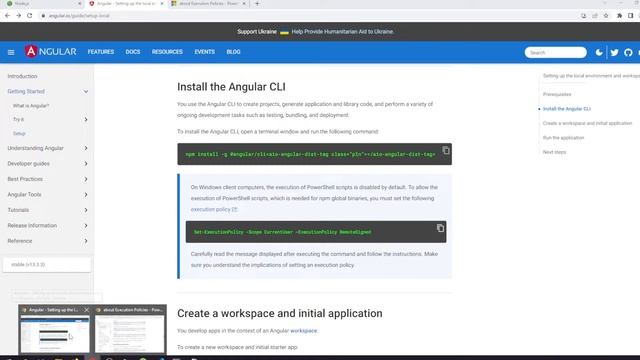
Task: Reload the current page
Action: point(29,16)
